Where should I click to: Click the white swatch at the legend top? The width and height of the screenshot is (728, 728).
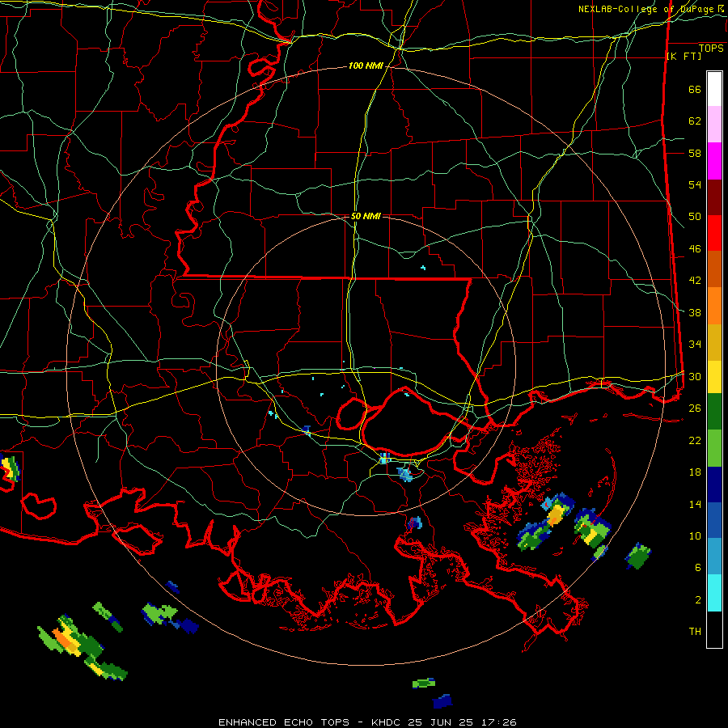[x=714, y=89]
